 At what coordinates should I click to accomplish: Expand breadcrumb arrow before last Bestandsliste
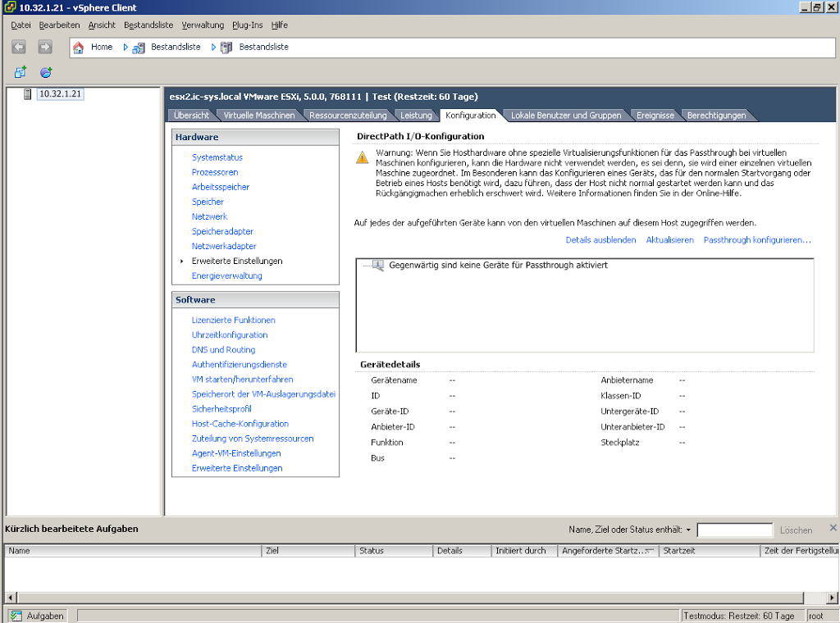213,48
